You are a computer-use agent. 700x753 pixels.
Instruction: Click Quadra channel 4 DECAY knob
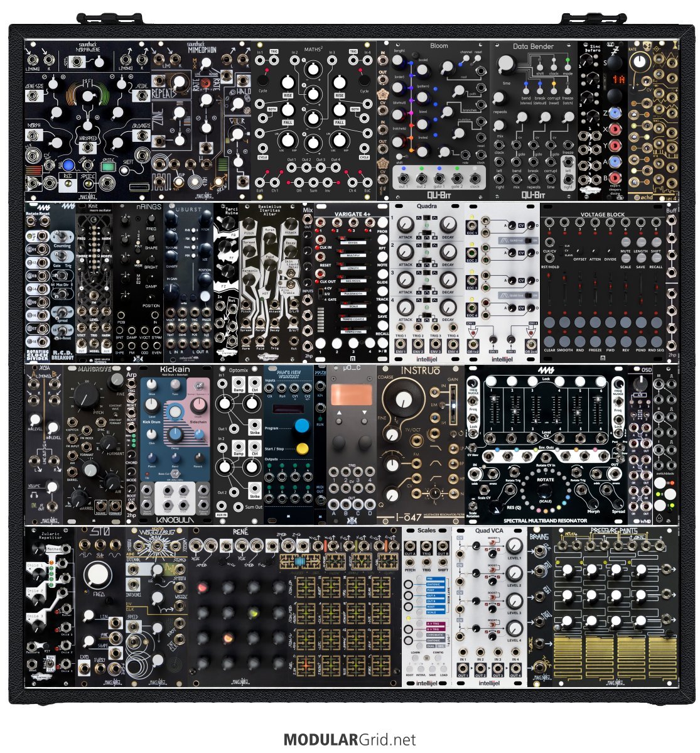448,306
